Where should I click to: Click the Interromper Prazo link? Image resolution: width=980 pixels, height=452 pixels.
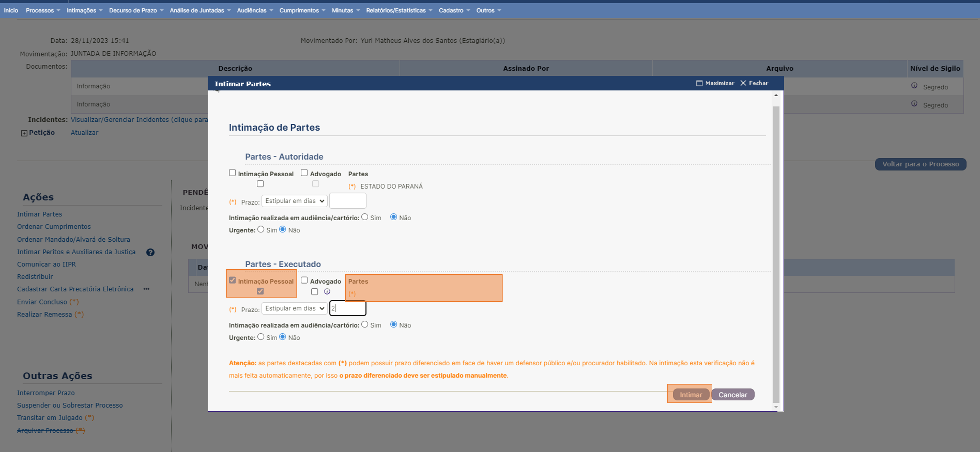click(46, 393)
